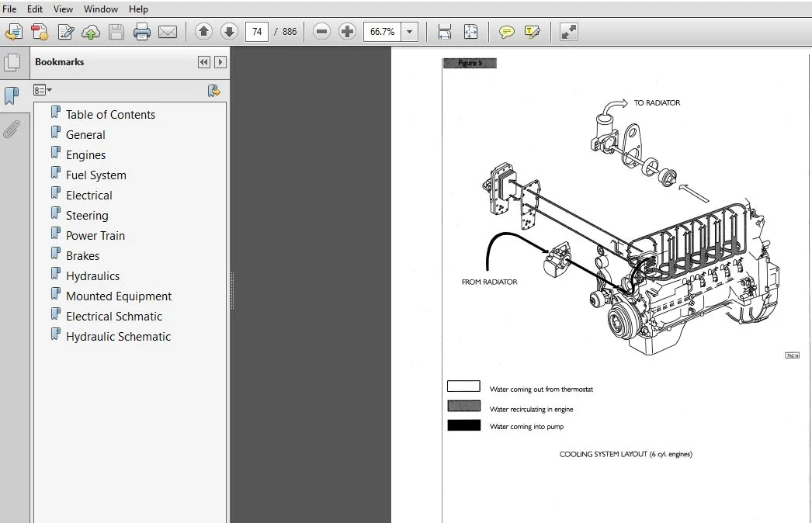Screen dimensions: 812x523
Task: Select the Electrical Schmatic bookmark
Action: 114,317
